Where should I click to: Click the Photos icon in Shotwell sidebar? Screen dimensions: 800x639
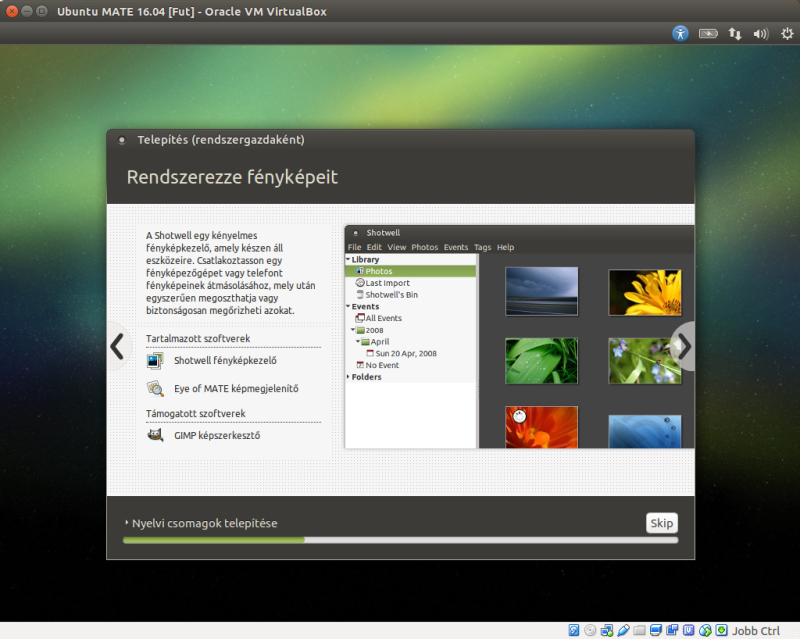pos(360,271)
